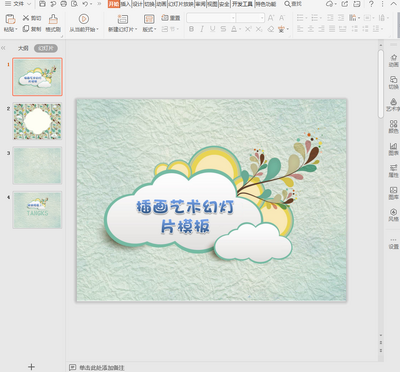Image resolution: width=400 pixels, height=372 pixels.
Task: Open Print Preview from quick access bar
Action: pyautogui.click(x=74, y=4)
